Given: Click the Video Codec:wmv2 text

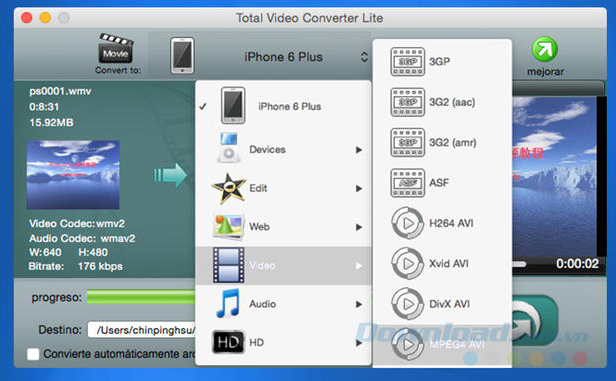Looking at the screenshot, I should 77,223.
